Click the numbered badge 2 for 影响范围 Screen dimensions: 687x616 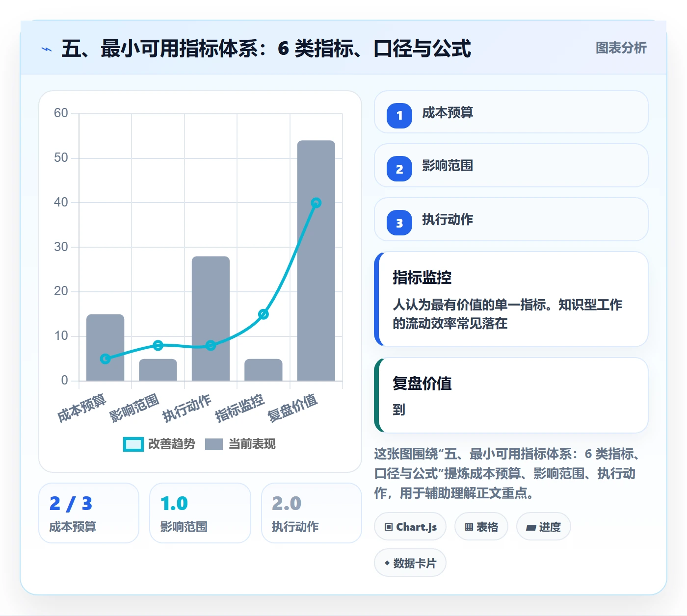pyautogui.click(x=399, y=169)
